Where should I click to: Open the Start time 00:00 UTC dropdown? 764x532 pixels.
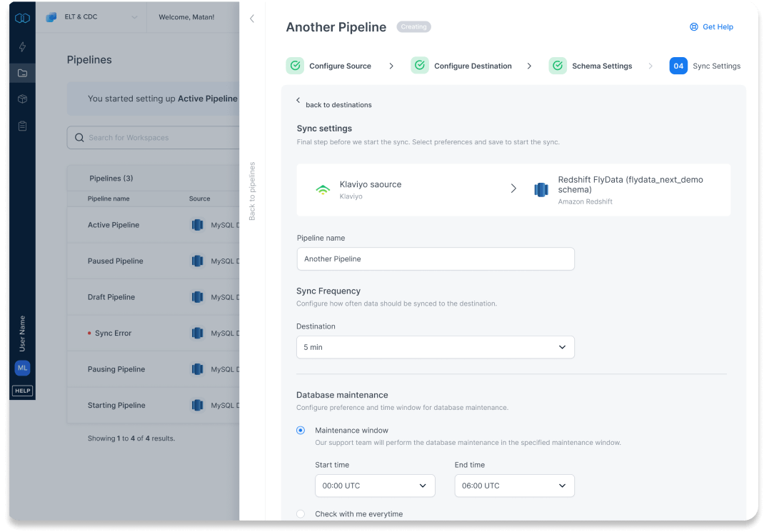pyautogui.click(x=375, y=486)
